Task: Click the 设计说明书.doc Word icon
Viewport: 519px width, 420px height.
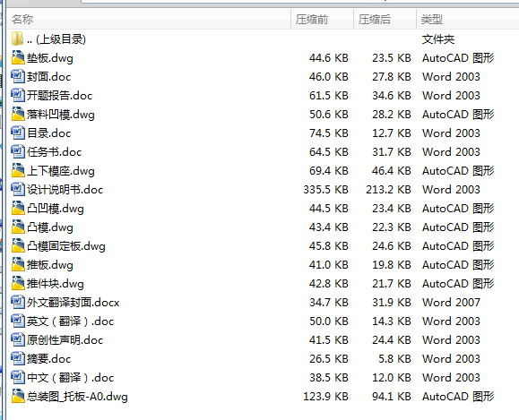Action: (18, 189)
